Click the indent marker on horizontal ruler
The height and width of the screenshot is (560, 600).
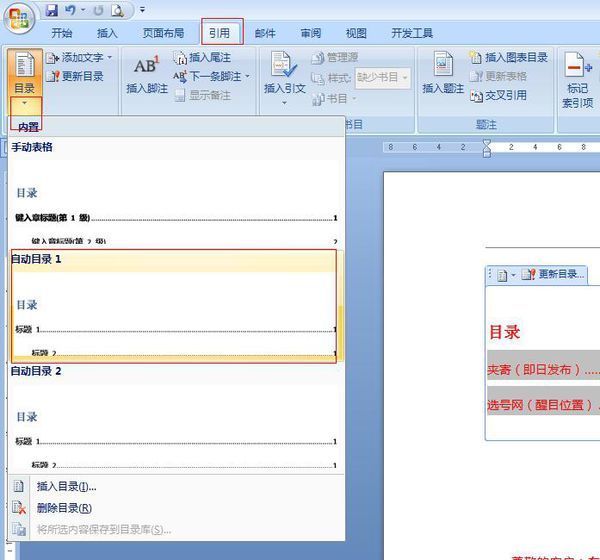(x=487, y=148)
